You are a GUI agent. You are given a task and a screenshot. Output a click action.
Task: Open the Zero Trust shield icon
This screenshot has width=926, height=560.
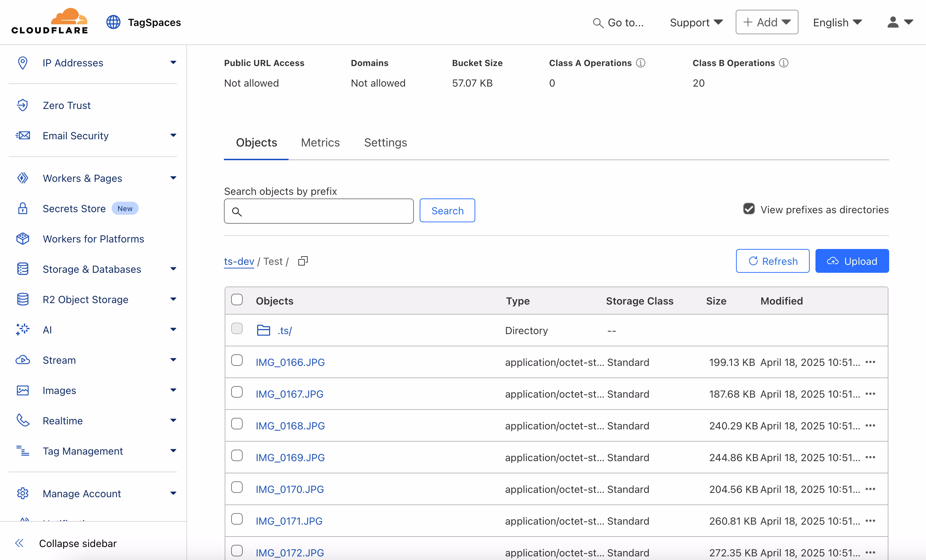click(22, 105)
